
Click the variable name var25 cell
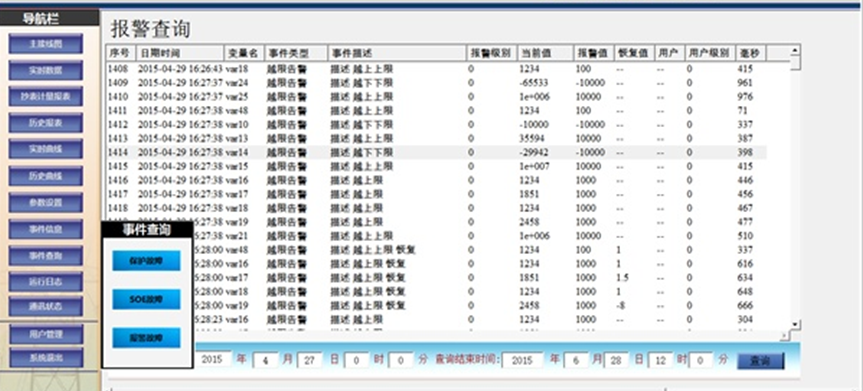[x=237, y=97]
